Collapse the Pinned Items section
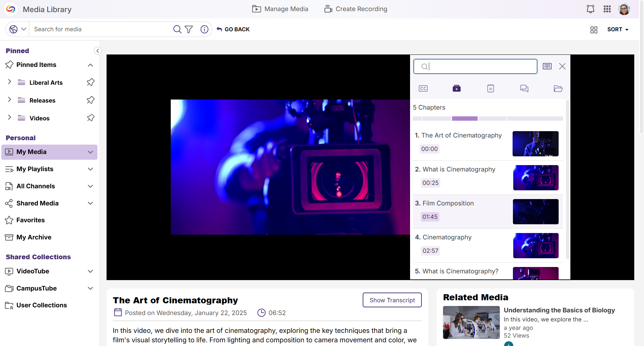The width and height of the screenshot is (644, 346). (x=90, y=65)
